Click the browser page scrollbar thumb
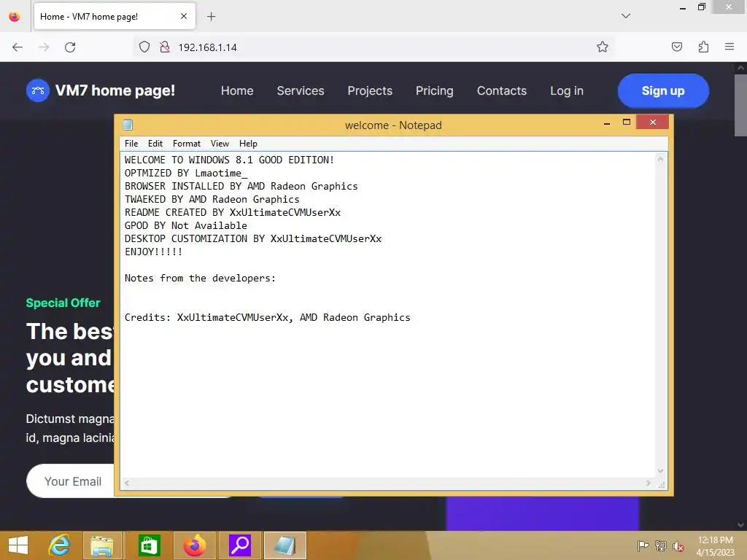Viewport: 747px width, 560px height. point(741,105)
